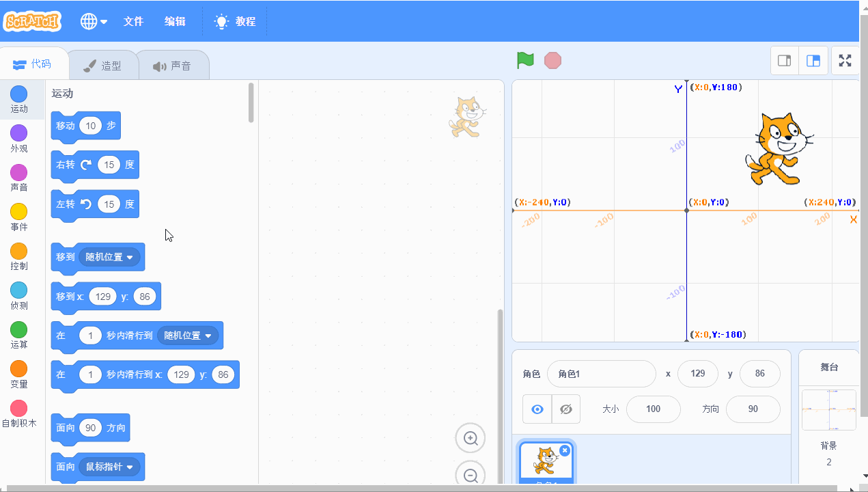This screenshot has height=492, width=868.
Task: Open the language globe menu
Action: 94,21
